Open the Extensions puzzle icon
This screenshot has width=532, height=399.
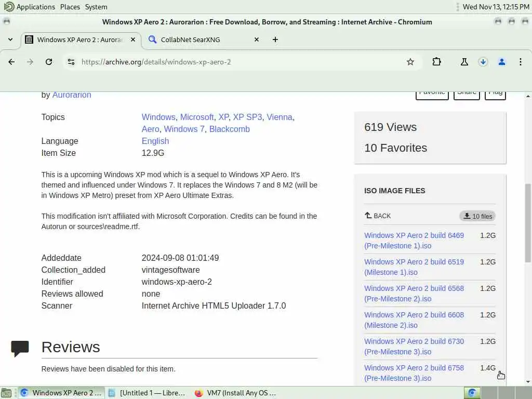[x=436, y=62]
